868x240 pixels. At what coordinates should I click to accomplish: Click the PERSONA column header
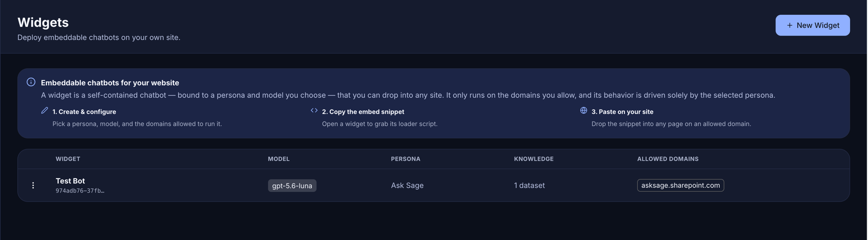[x=405, y=159]
